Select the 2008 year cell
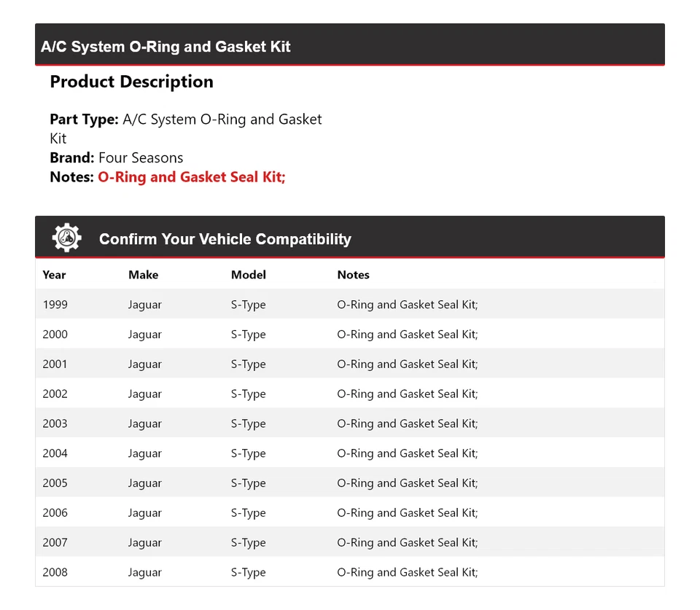Image resolution: width=700 pixels, height=610 pixels. click(55, 572)
